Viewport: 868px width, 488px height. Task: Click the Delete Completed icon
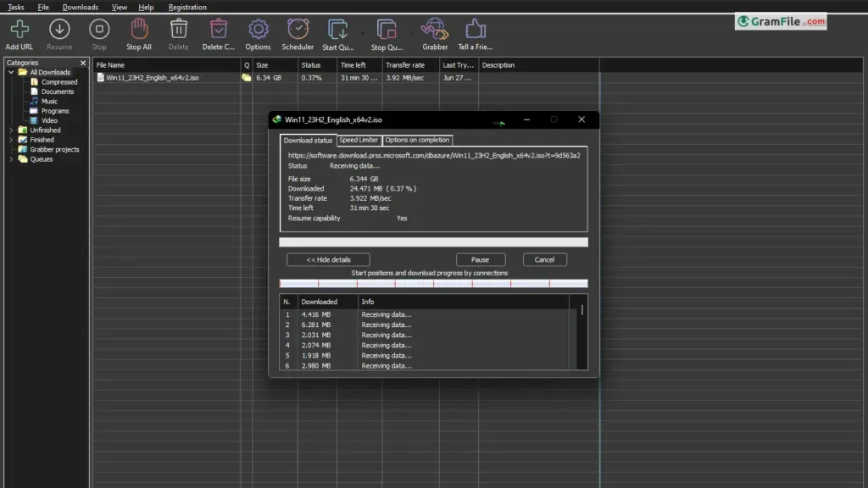[x=219, y=30]
